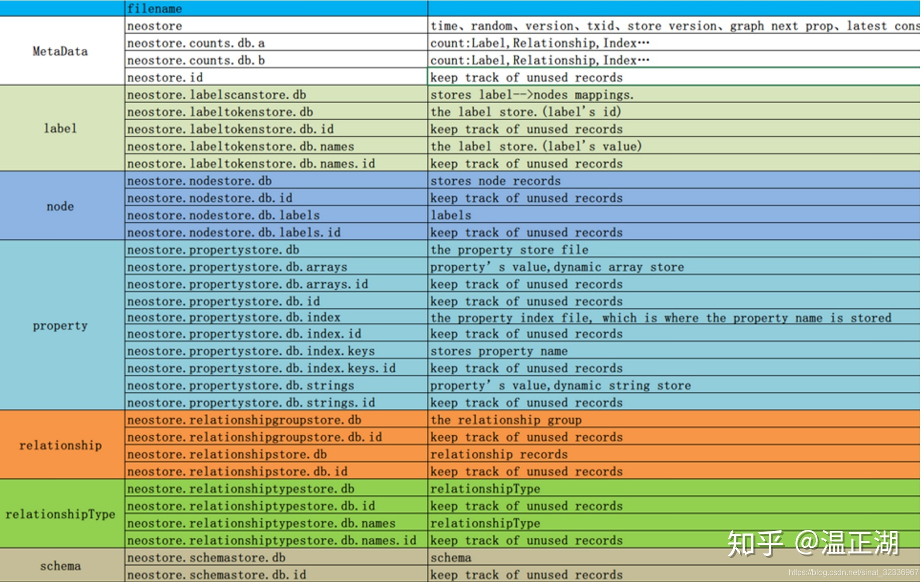Select 'neostore.labeltokenstore.db' filename cell
Screen dimensions: 924x582
pos(276,112)
